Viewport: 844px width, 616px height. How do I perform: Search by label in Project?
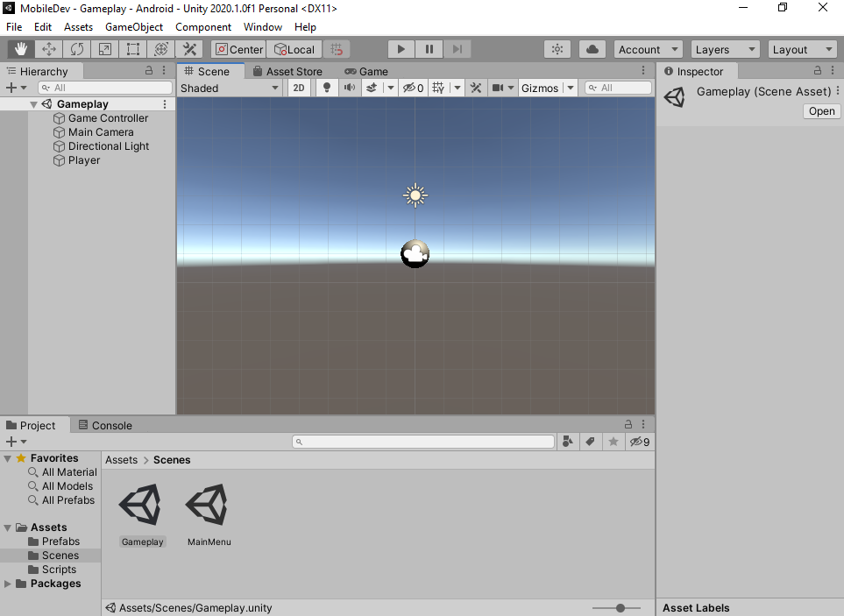[591, 442]
